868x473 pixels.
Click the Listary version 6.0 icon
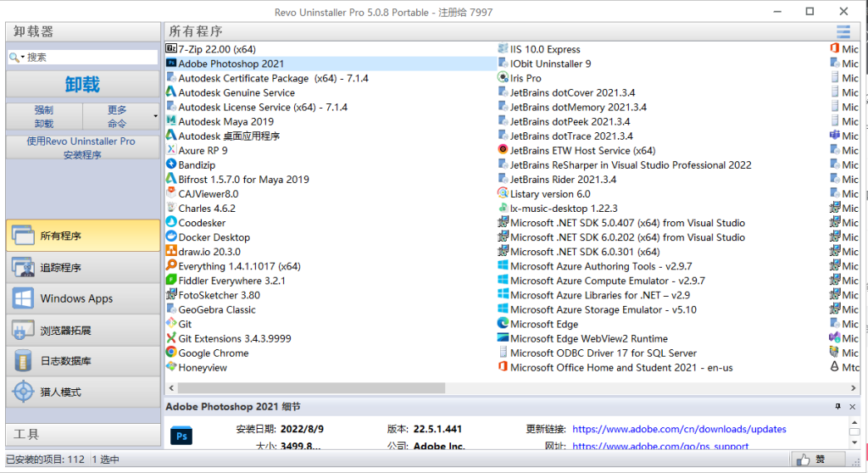click(503, 192)
